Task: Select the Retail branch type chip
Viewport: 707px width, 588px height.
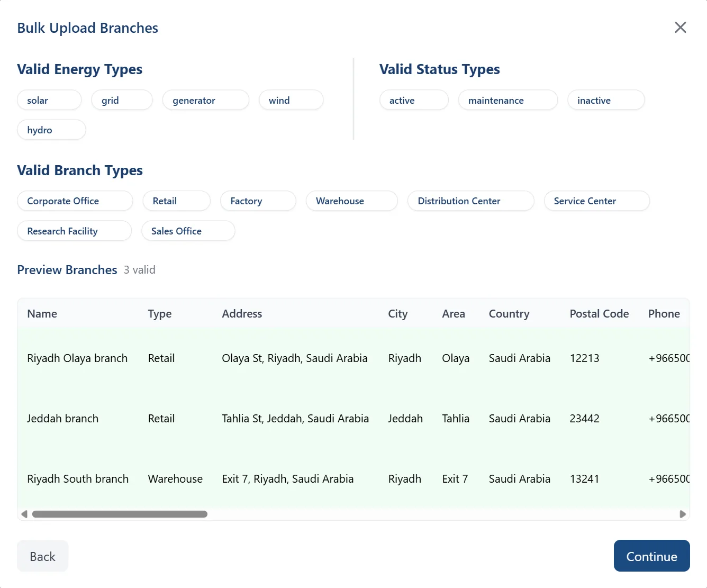Action: pyautogui.click(x=176, y=201)
